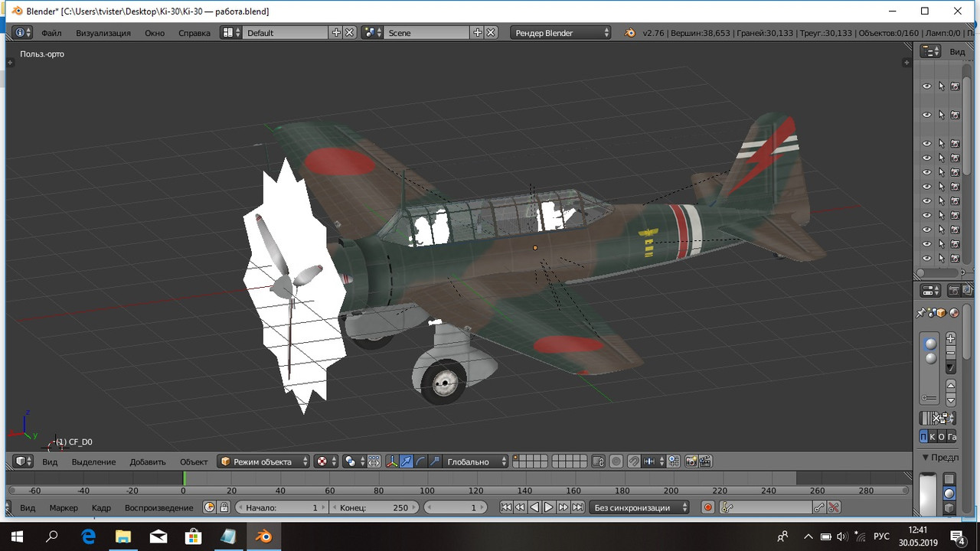Jump to the last frame button

point(578,507)
